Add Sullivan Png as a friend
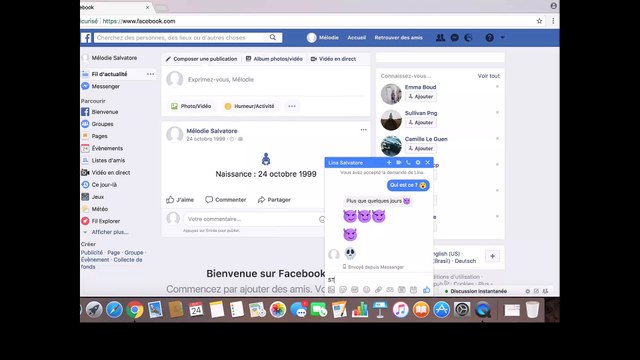Viewport: 640px width, 360px height. pos(420,122)
